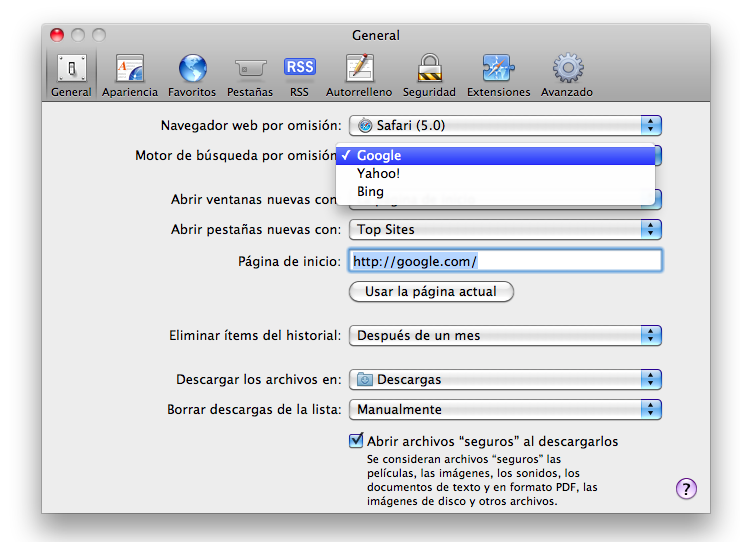Click 'Usar la página actual' button
Image resolution: width=740 pixels, height=542 pixels.
click(x=431, y=291)
